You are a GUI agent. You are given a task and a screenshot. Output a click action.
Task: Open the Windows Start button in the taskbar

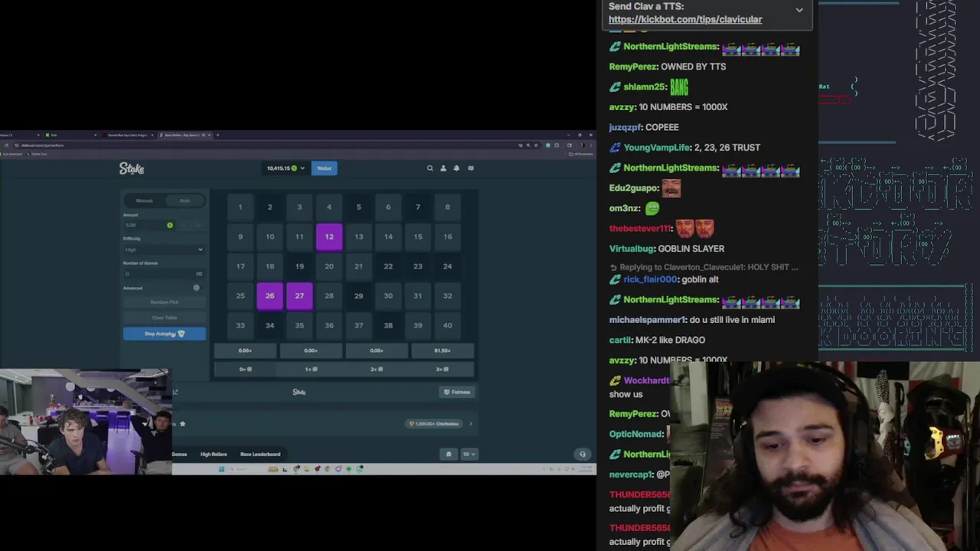[221, 469]
